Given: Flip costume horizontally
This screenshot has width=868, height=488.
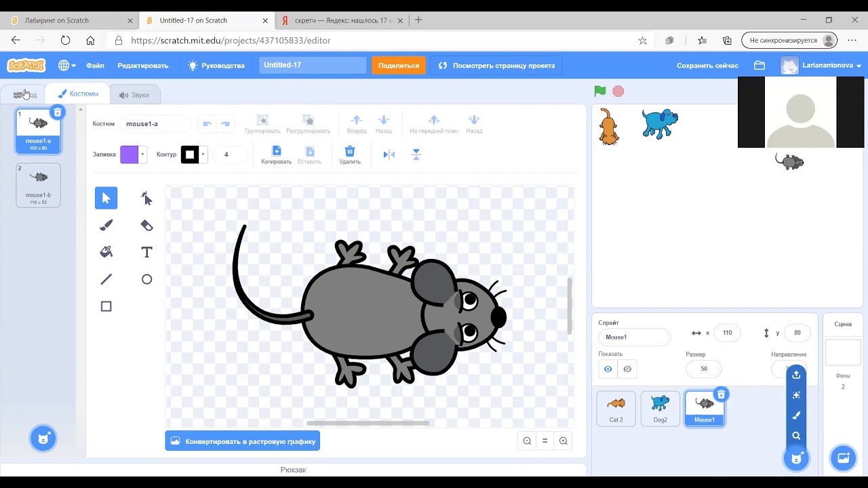Looking at the screenshot, I should 389,155.
